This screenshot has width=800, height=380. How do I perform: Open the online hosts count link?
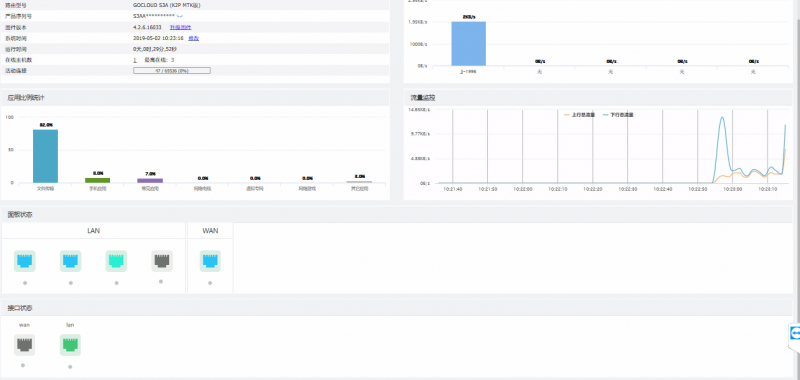tap(135, 60)
